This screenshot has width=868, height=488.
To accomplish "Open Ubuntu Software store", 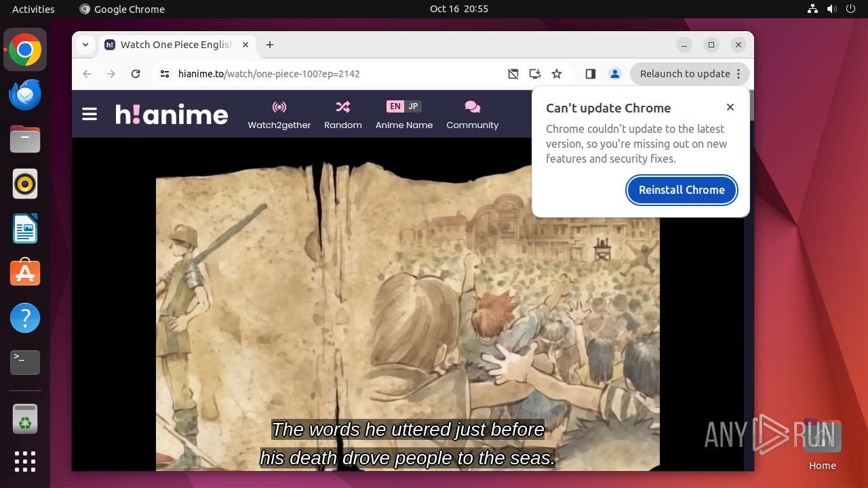I will [x=25, y=273].
